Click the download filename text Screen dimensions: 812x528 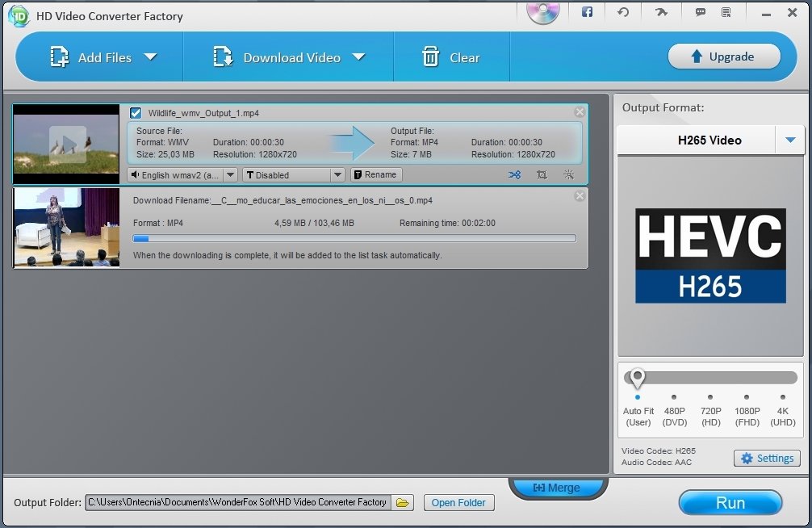pos(283,200)
